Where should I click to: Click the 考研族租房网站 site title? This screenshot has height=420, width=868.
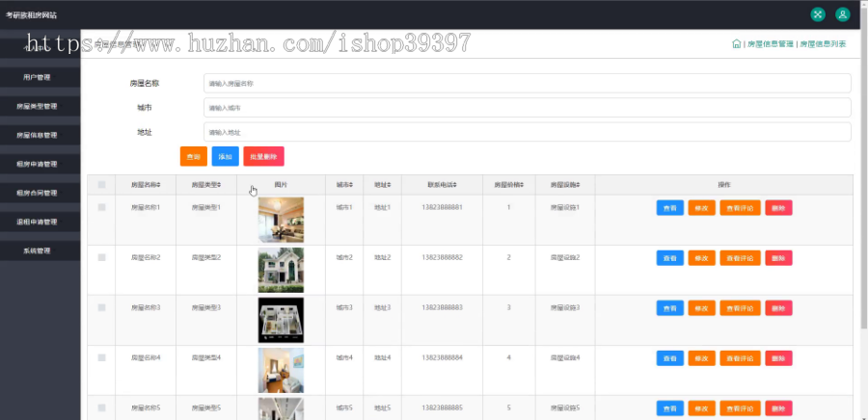[31, 14]
